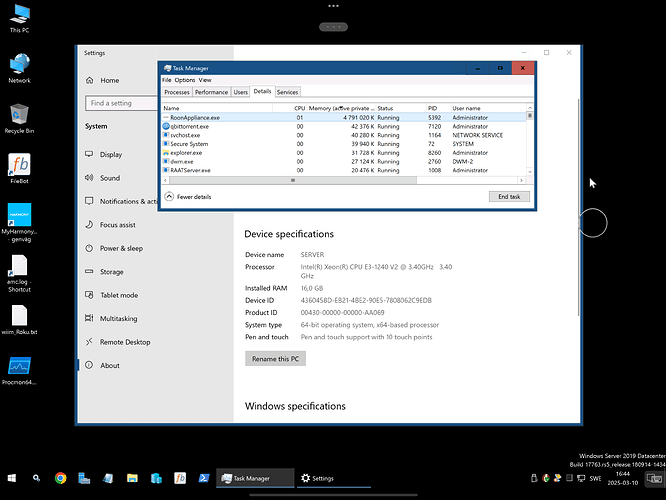Open the Windows Start menu
Screen dimensions: 666x500
pyautogui.click(x=12, y=478)
